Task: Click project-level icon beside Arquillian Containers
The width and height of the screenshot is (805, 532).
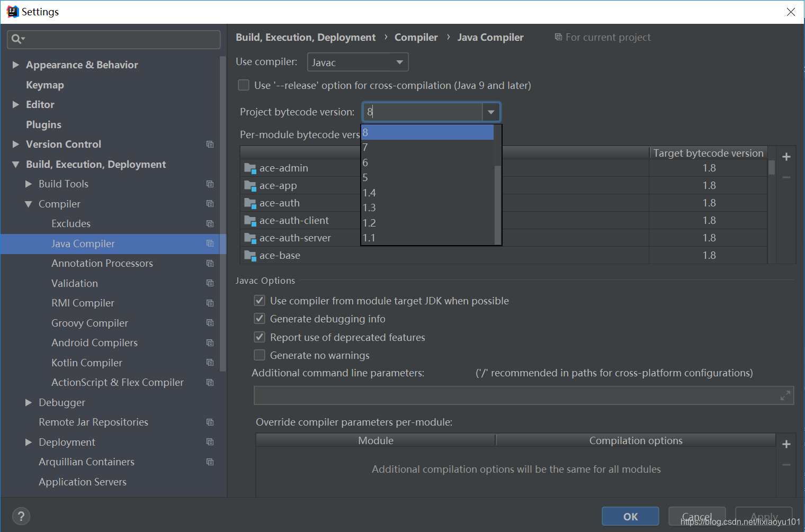Action: click(x=210, y=462)
